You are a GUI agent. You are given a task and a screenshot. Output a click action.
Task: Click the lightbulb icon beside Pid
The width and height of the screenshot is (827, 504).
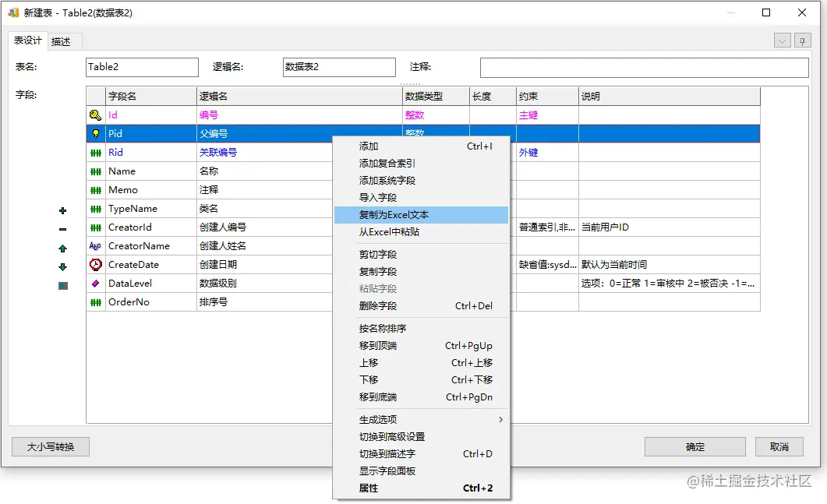coord(95,134)
